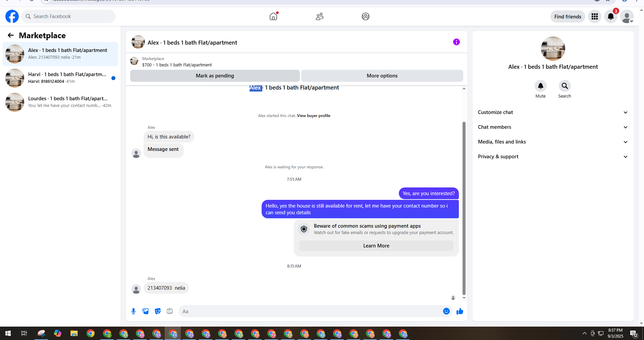This screenshot has height=340, width=644.
Task: Click the chat scroll up arrow
Action: (464, 89)
